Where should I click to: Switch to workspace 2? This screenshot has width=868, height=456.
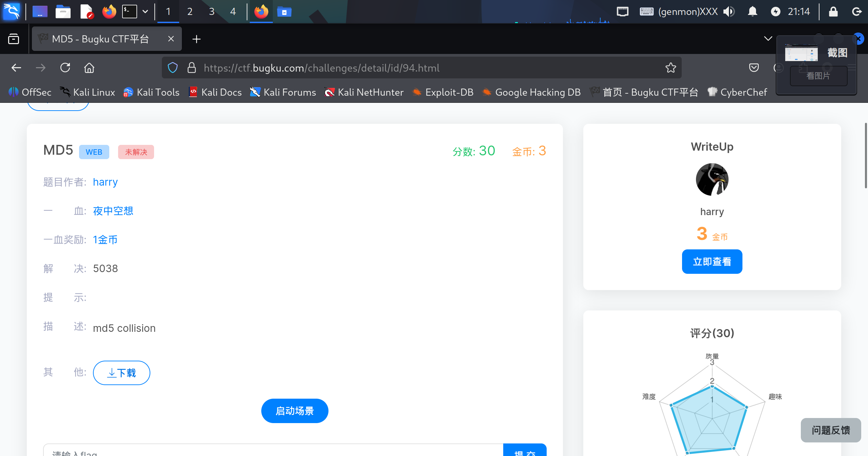coord(190,12)
